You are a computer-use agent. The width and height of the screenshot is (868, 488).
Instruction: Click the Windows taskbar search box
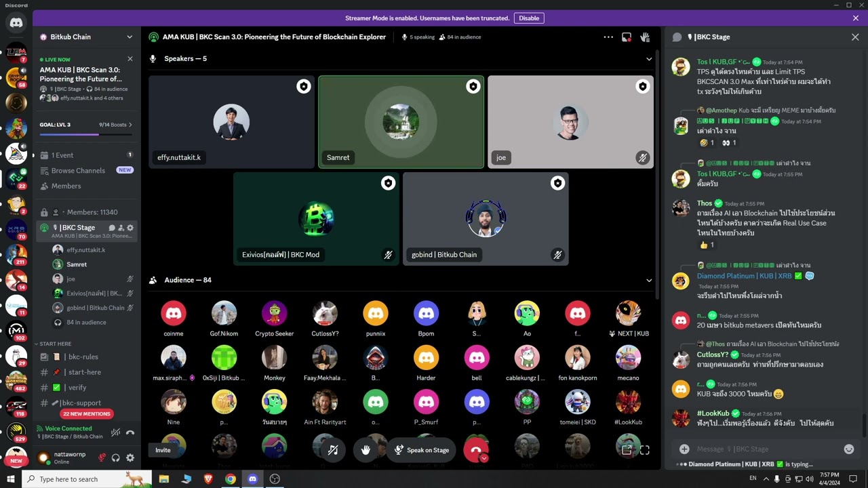pyautogui.click(x=87, y=479)
